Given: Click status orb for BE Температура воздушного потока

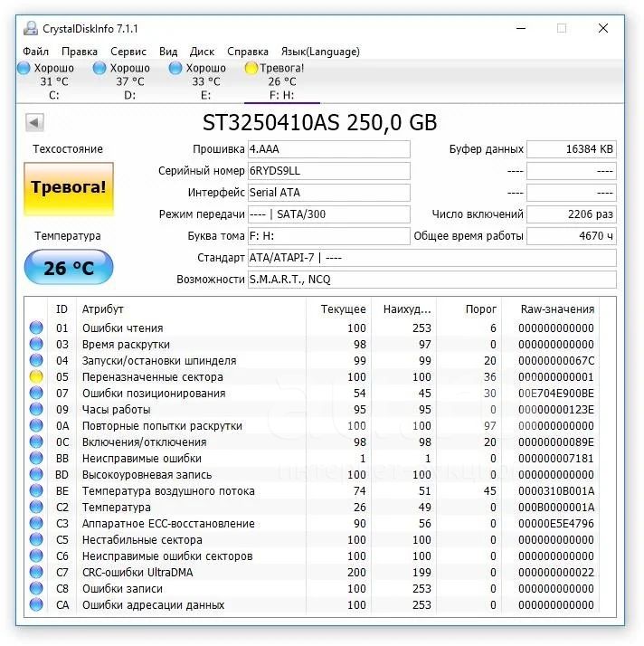Looking at the screenshot, I should 36,490.
